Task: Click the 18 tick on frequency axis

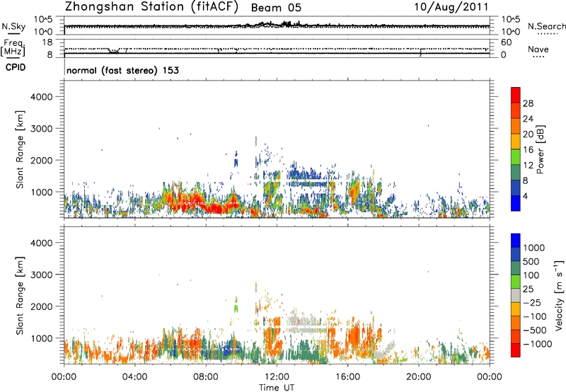Action: click(47, 42)
